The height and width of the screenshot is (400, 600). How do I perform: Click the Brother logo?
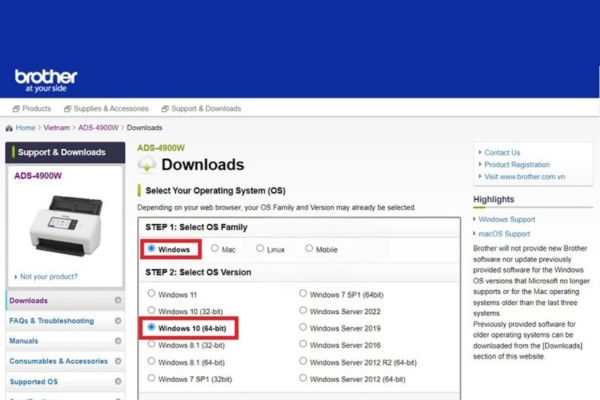click(x=46, y=79)
